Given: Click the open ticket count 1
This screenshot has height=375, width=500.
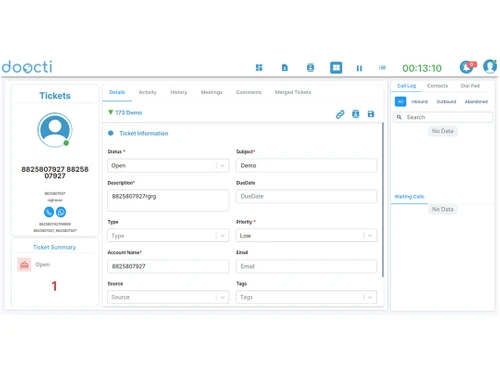Looking at the screenshot, I should coord(54,286).
